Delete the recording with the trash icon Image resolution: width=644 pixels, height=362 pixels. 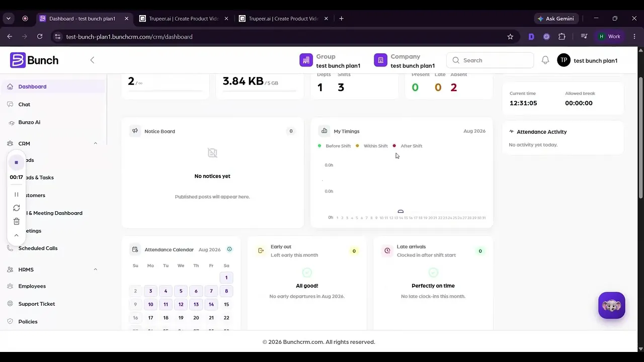pos(16,222)
